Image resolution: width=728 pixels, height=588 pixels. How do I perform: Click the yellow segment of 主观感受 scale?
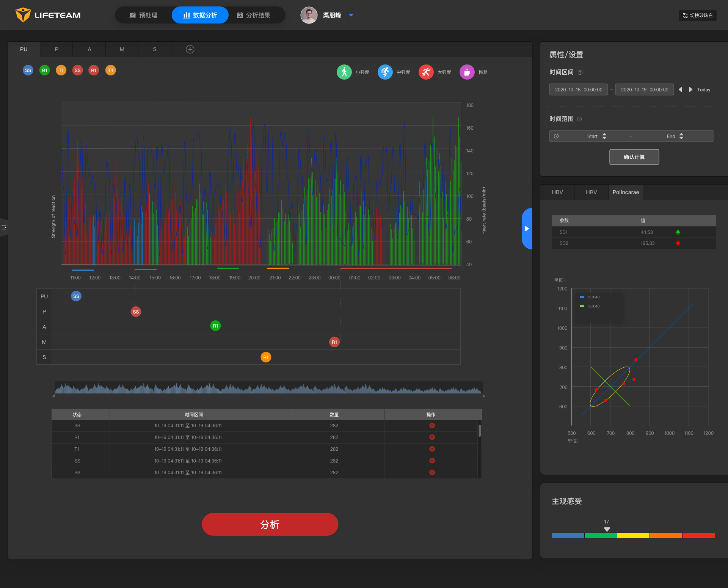point(633,536)
